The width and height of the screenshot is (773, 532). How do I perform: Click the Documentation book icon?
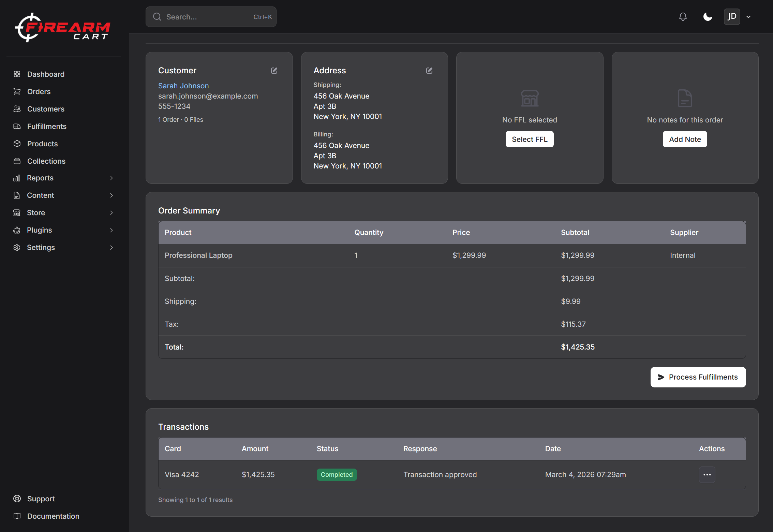point(17,516)
